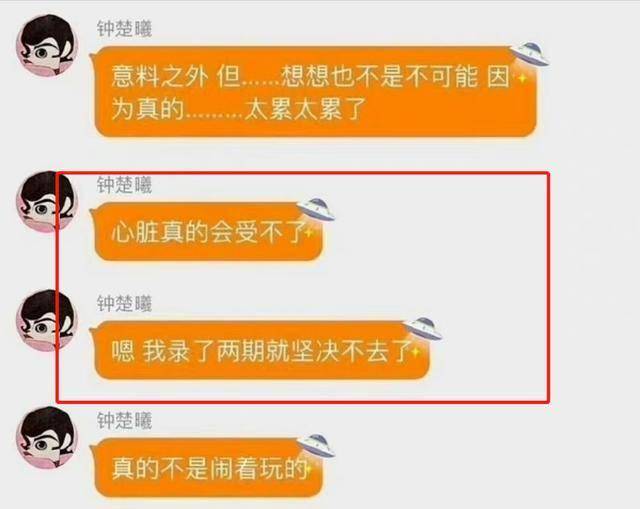Click the avatar next to 心脏真的会受不了

coord(47,202)
